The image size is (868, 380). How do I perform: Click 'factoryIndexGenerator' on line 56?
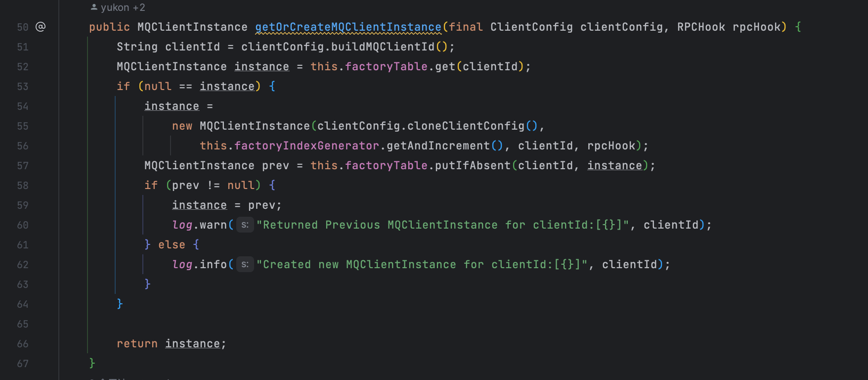pos(306,145)
